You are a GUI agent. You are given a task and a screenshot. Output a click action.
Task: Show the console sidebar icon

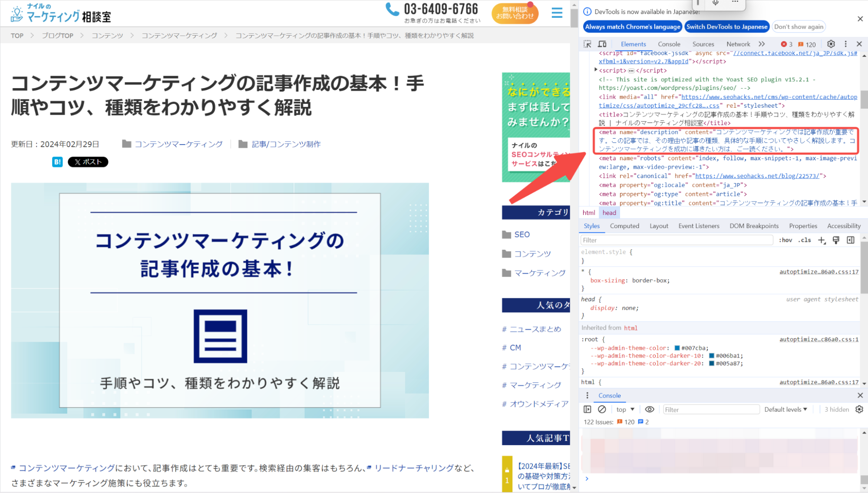pos(587,409)
